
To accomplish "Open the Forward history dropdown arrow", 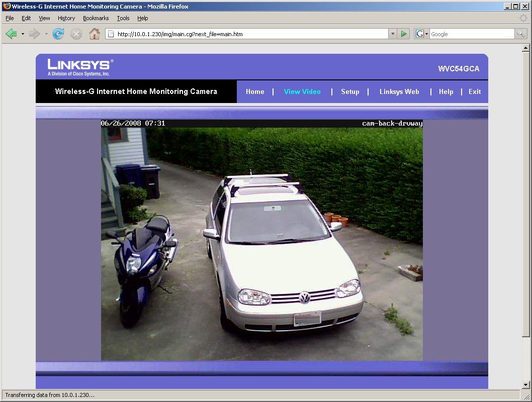I will coord(46,34).
